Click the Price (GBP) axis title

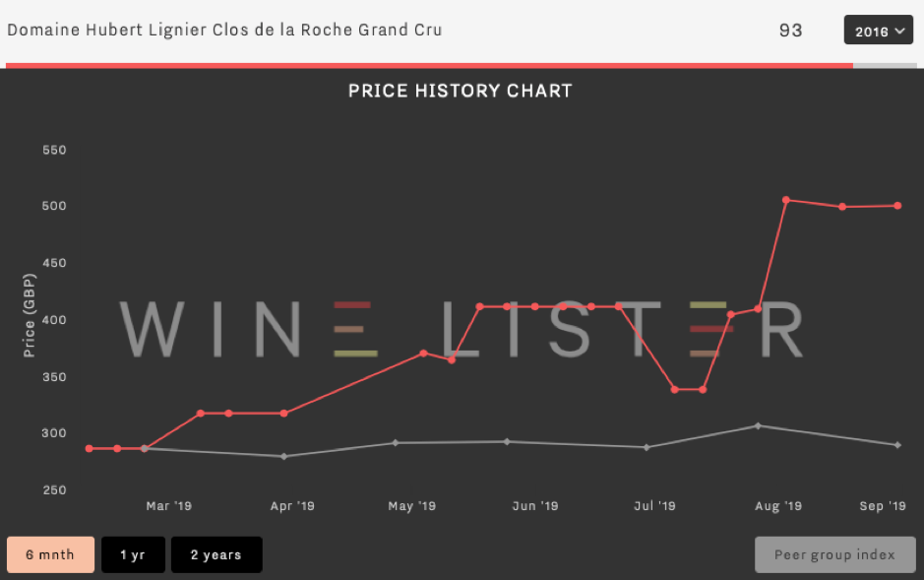(29, 315)
